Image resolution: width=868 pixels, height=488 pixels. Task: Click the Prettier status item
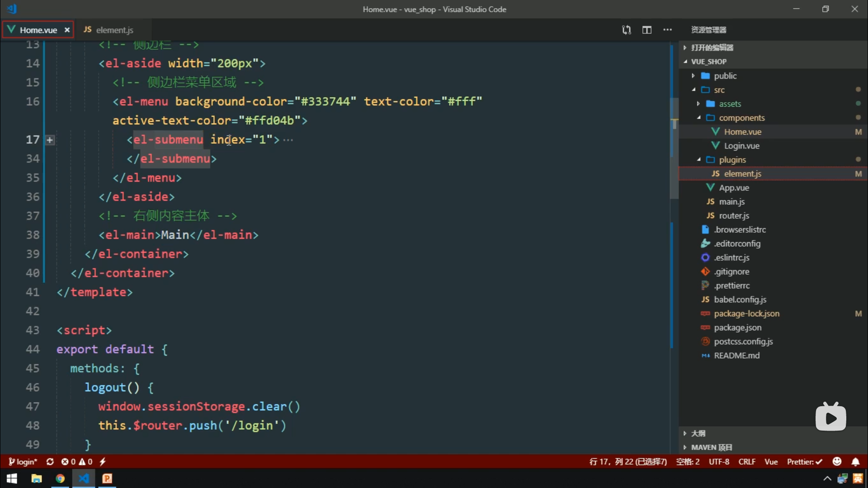(x=804, y=462)
